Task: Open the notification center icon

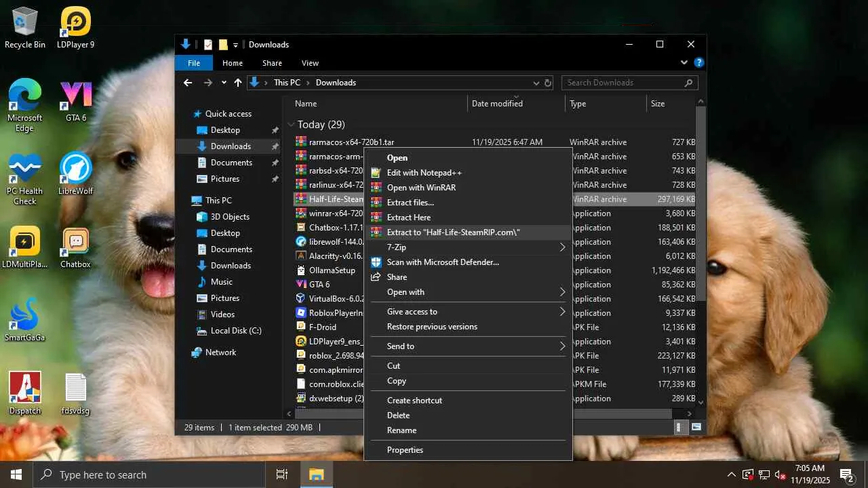Action: pyautogui.click(x=846, y=474)
